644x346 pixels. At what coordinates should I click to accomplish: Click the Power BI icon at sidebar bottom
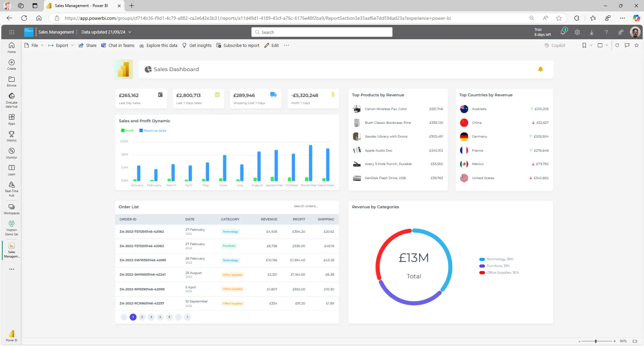pos(11,336)
